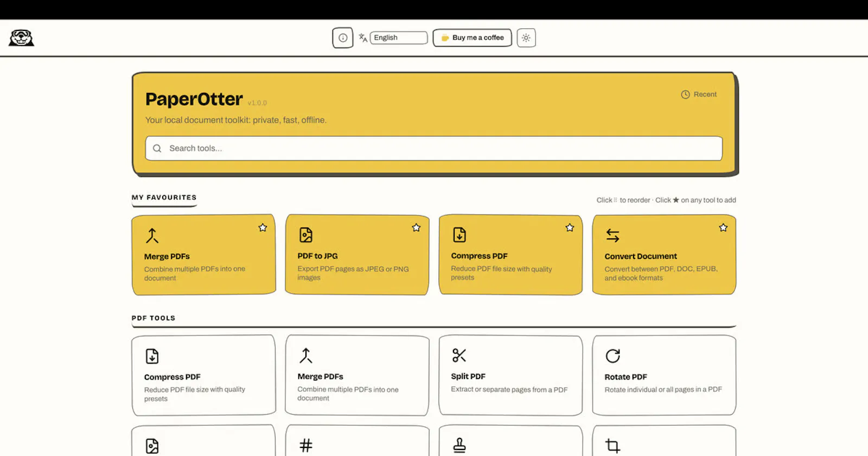Click the PDF TOOLS section heading
Viewport: 868px width, 456px height.
154,318
